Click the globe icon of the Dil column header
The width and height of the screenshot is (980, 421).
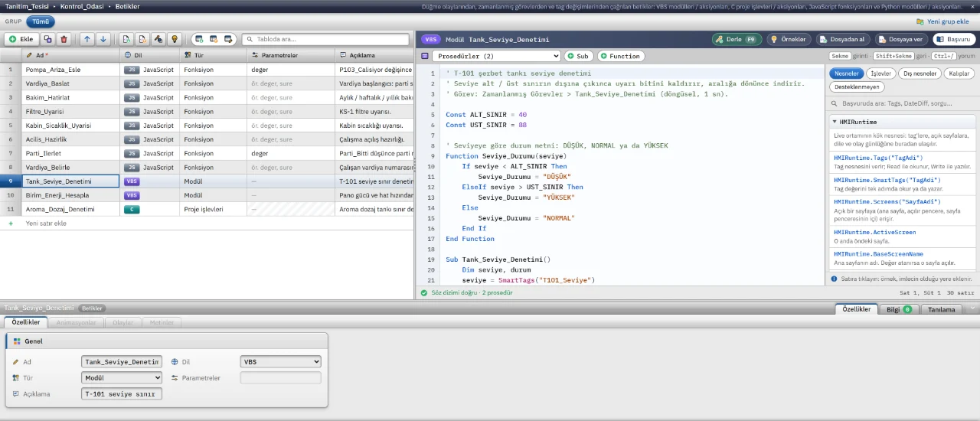tap(127, 55)
